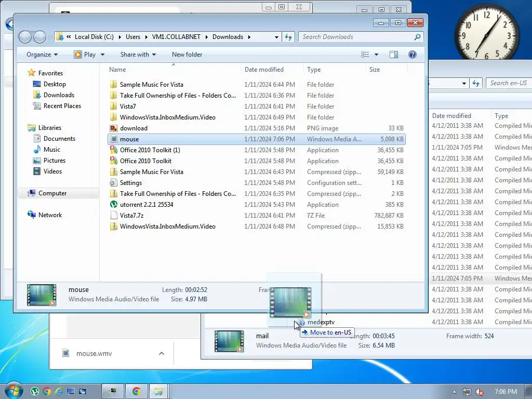Toggle the preview pane icon
This screenshot has height=399, width=532.
point(394,55)
